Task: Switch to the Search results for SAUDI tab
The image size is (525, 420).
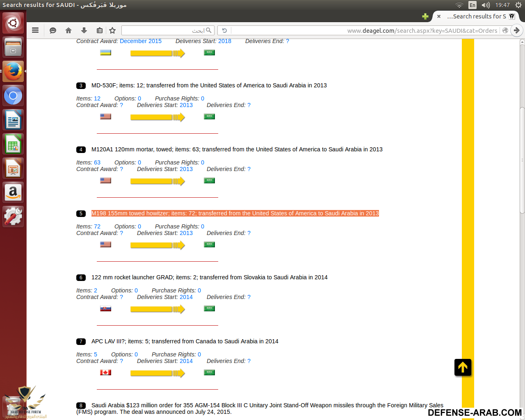Action: pyautogui.click(x=476, y=16)
